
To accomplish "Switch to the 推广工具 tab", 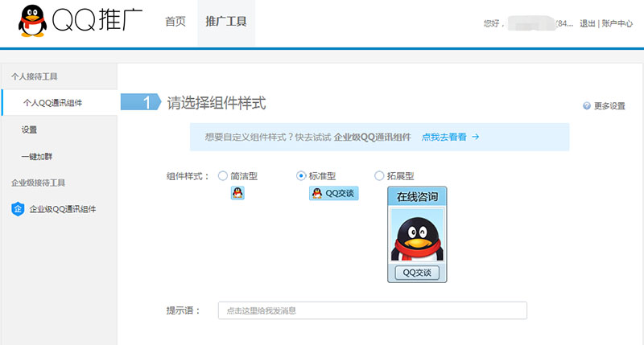I will 225,22.
